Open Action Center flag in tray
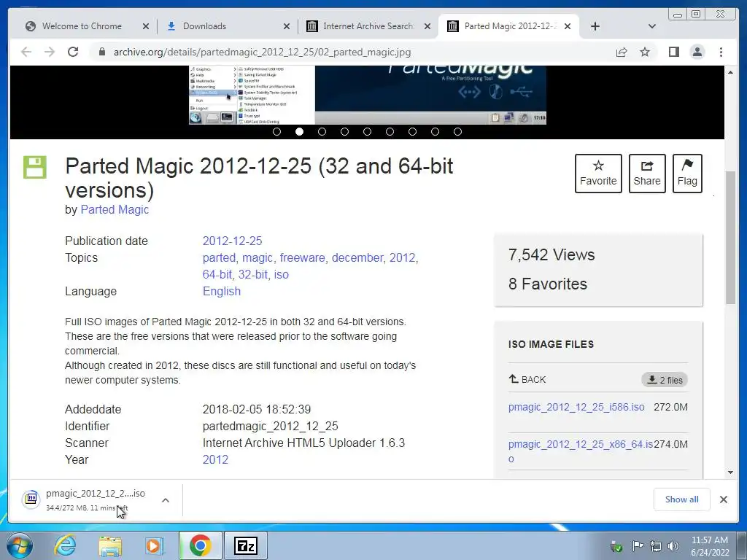Screen dimensions: 747x560 [x=637, y=545]
